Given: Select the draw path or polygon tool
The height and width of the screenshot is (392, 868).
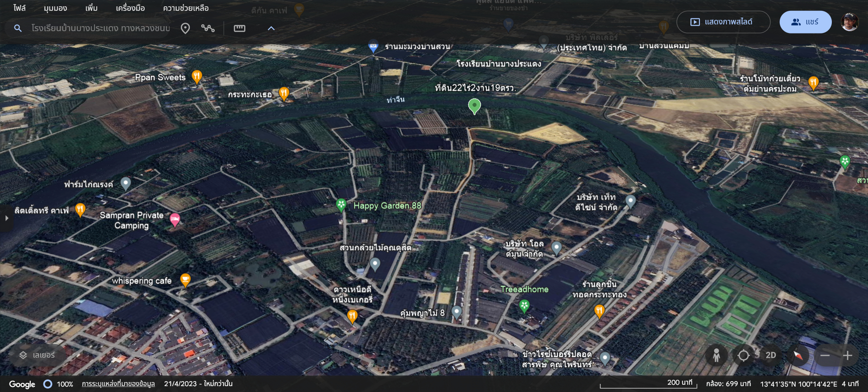Looking at the screenshot, I should (208, 28).
